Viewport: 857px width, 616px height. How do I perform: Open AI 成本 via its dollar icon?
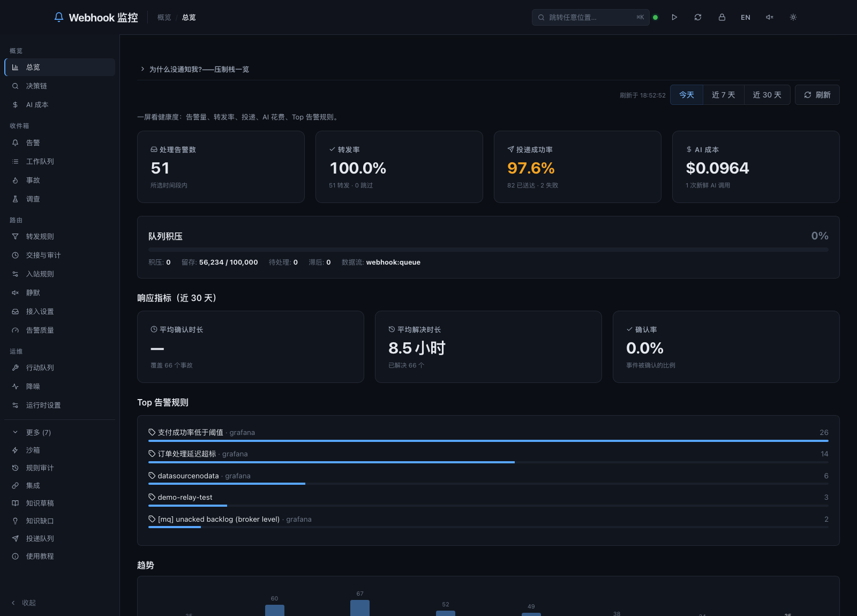point(15,104)
